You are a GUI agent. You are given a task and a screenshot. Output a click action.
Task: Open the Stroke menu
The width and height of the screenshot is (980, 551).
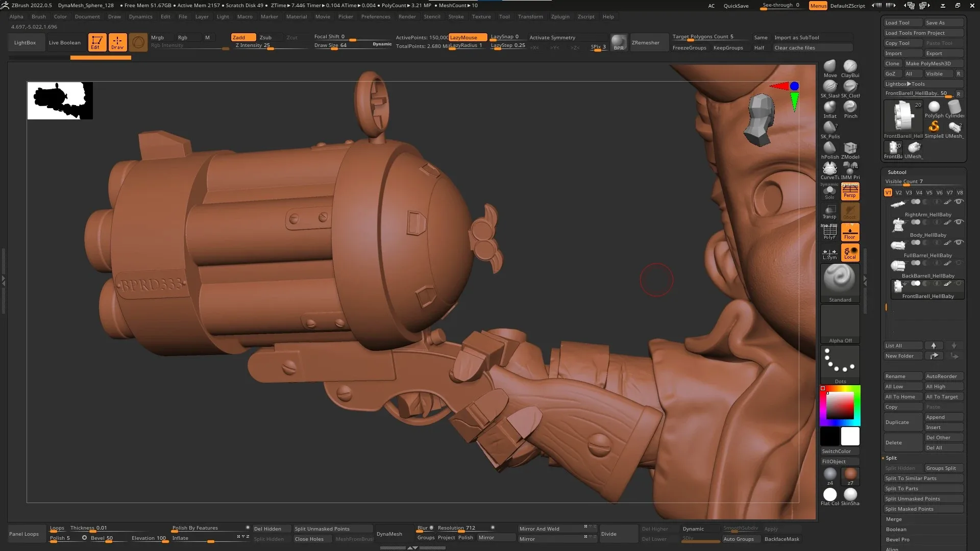pos(456,16)
